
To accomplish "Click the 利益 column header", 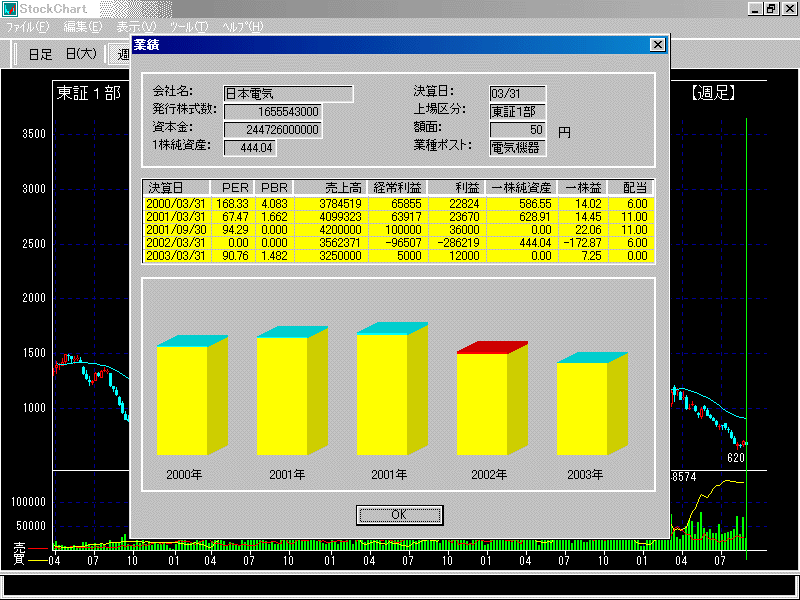I will click(x=457, y=188).
